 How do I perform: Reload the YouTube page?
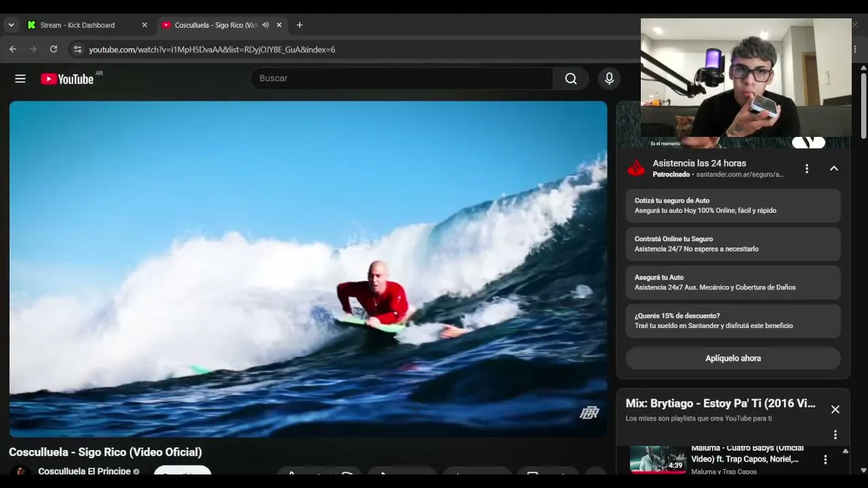click(54, 49)
